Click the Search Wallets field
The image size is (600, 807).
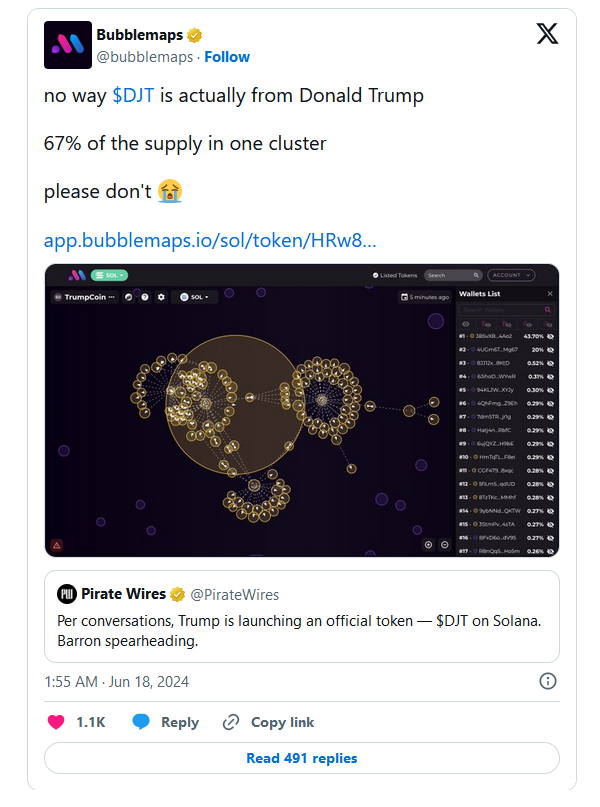click(498, 310)
